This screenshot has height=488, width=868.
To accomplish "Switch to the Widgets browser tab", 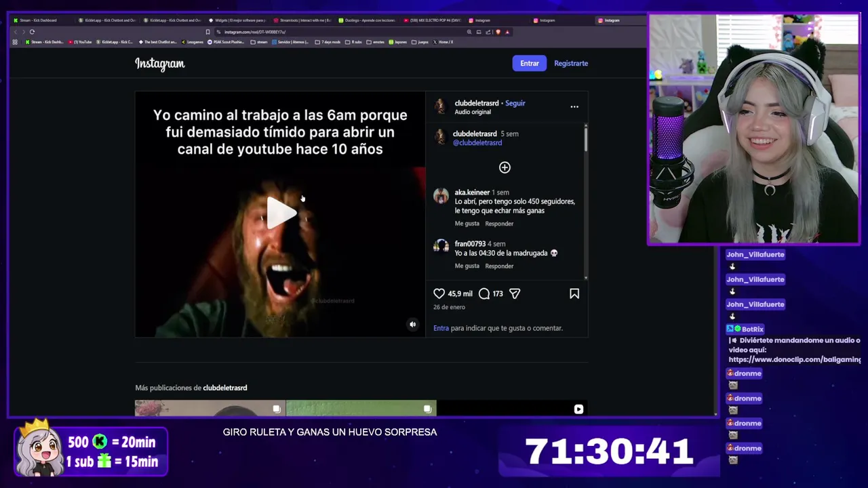I will point(237,20).
